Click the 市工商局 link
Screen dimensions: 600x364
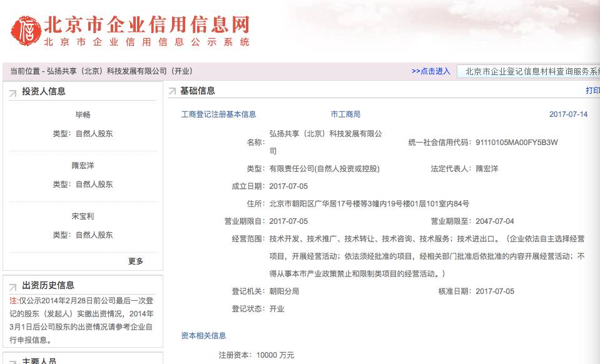tap(345, 114)
